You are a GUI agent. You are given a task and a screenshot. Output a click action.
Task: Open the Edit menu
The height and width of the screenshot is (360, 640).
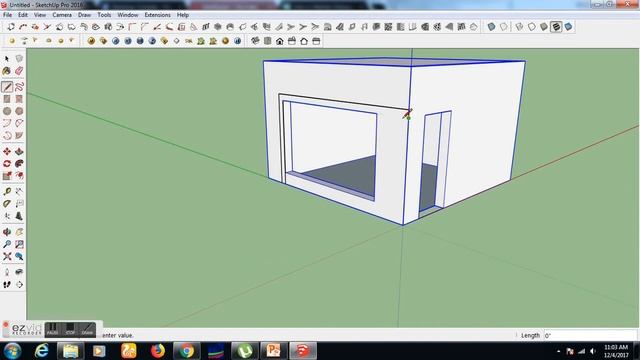tap(23, 15)
